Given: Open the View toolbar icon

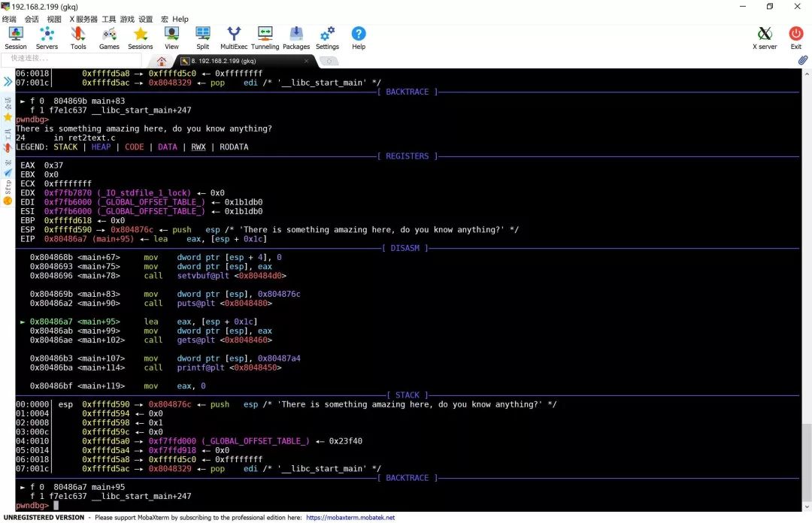Looking at the screenshot, I should tap(171, 38).
